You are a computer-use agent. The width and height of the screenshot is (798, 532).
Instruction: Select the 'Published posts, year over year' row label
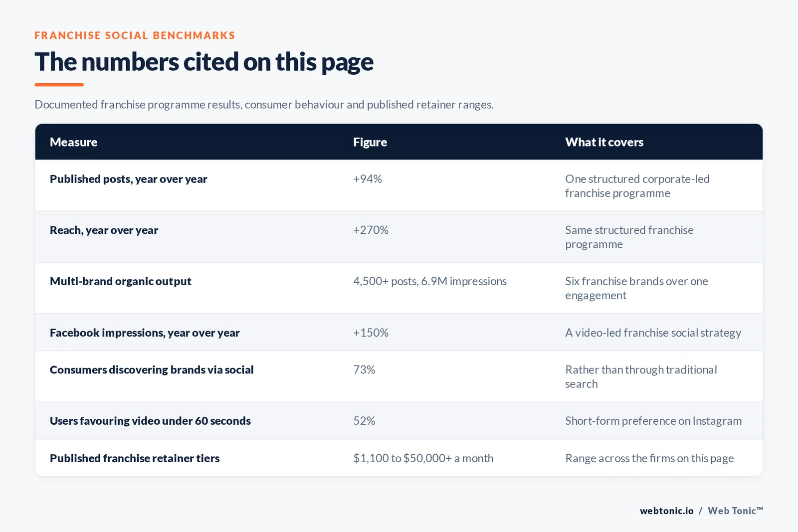pyautogui.click(x=128, y=179)
